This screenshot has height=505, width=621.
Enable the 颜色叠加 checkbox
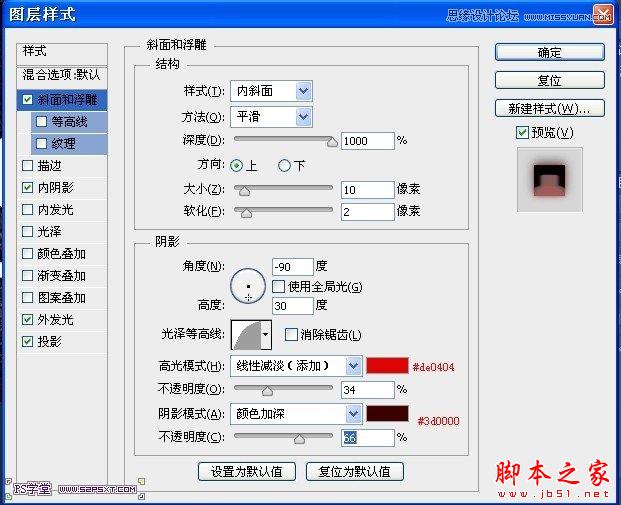pos(27,253)
